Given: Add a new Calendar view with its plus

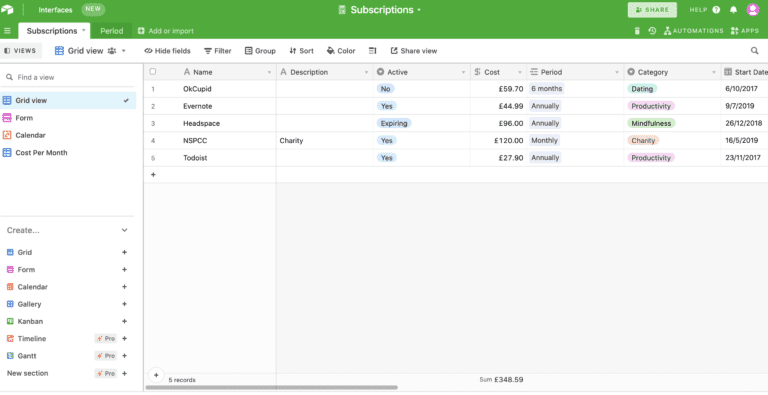Looking at the screenshot, I should tap(124, 287).
